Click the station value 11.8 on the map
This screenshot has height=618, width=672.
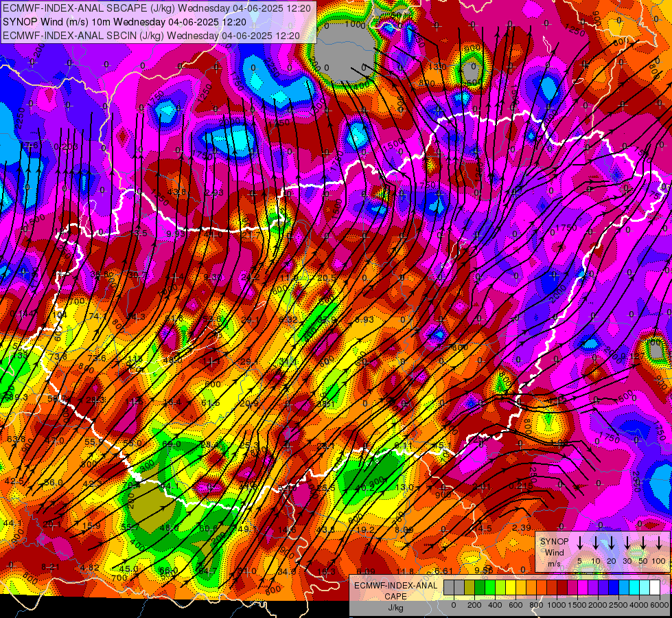coord(405,571)
